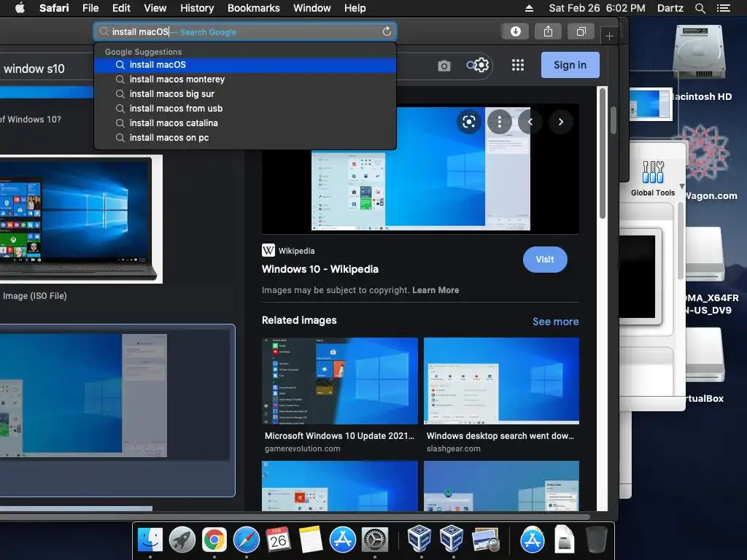The image size is (747, 560).
Task: Open the Safari share sheet icon
Action: [x=548, y=31]
